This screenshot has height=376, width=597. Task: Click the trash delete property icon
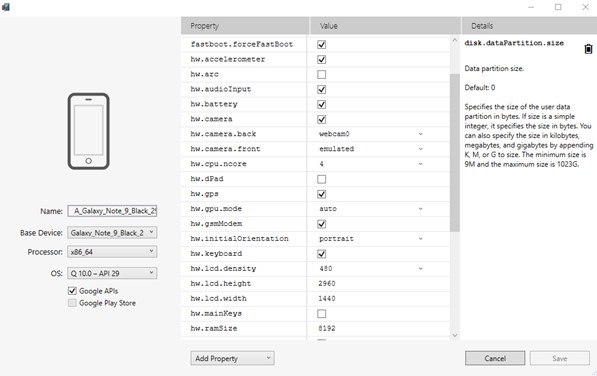(588, 49)
